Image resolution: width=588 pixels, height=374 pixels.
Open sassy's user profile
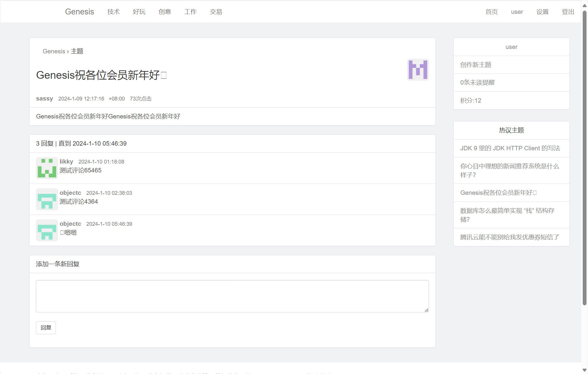[44, 98]
